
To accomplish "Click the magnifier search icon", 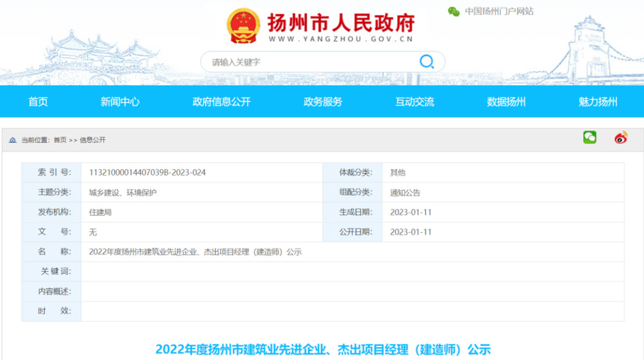I will [x=426, y=62].
